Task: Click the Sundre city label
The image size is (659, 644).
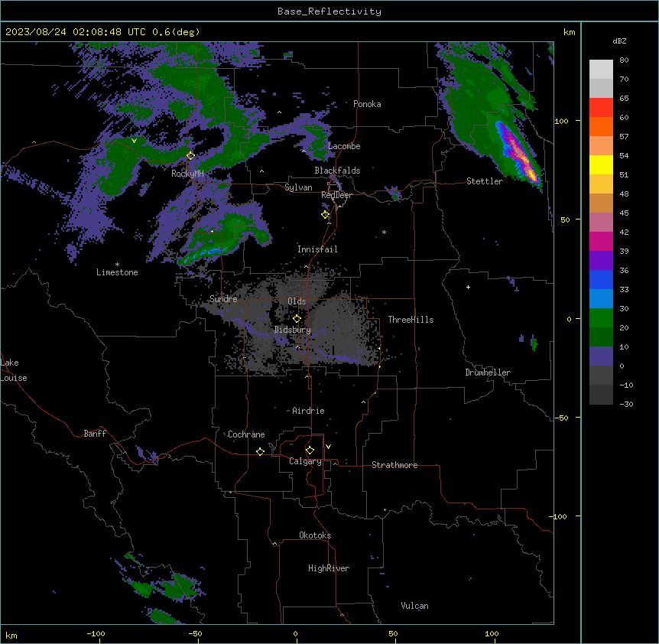Action: click(x=223, y=299)
